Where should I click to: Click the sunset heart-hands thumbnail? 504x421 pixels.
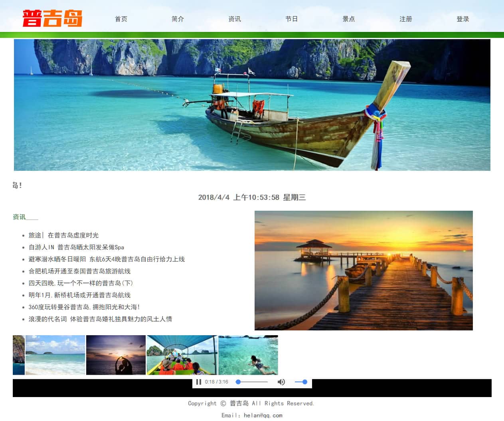(x=116, y=355)
